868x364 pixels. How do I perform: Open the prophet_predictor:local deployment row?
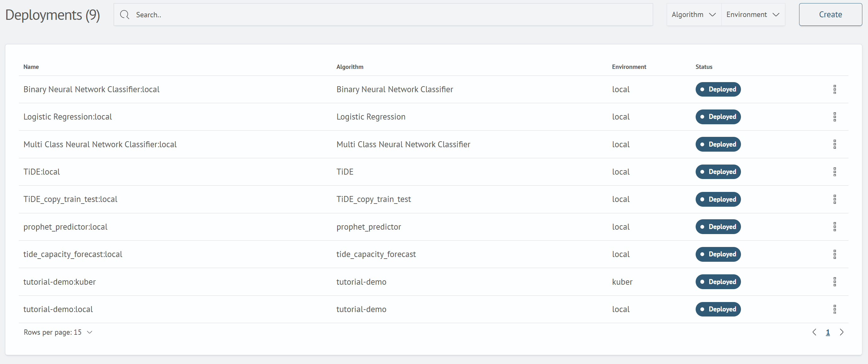point(433,227)
